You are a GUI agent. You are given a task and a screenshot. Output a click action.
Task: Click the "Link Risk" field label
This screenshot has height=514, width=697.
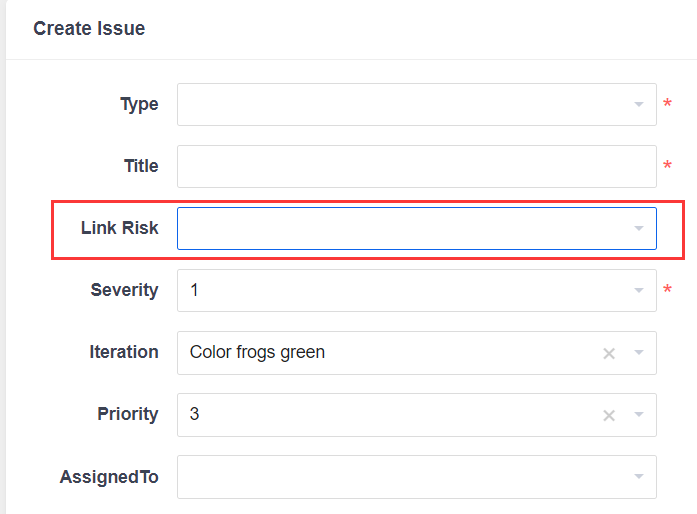coord(119,228)
